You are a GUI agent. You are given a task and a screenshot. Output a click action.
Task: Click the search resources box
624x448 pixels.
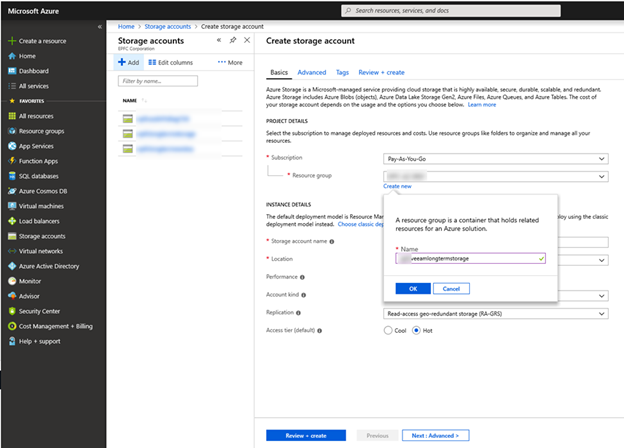point(451,11)
